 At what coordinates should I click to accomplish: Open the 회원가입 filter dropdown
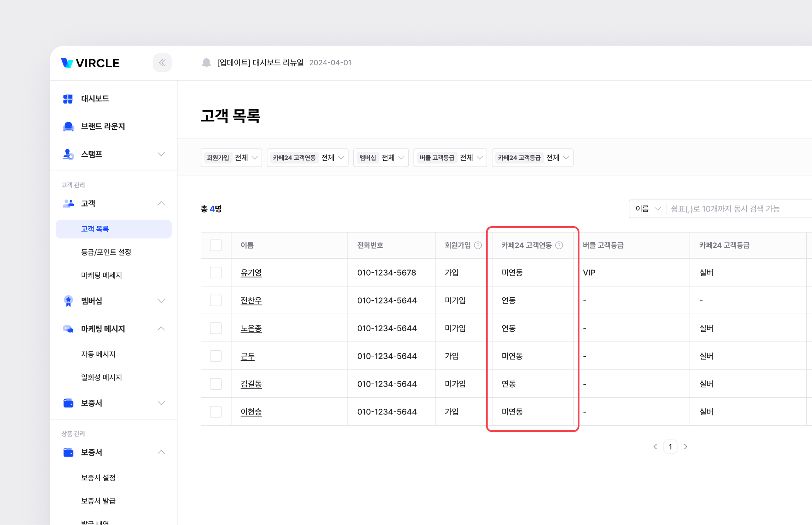[231, 158]
